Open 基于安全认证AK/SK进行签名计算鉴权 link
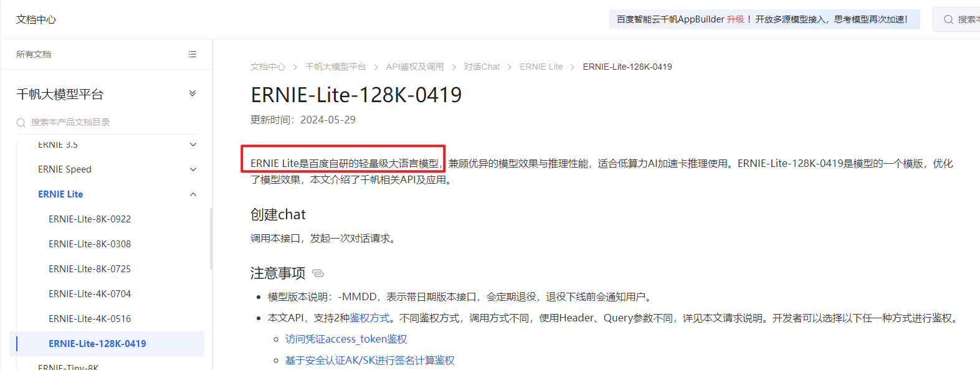This screenshot has width=980, height=370. pyautogui.click(x=370, y=361)
